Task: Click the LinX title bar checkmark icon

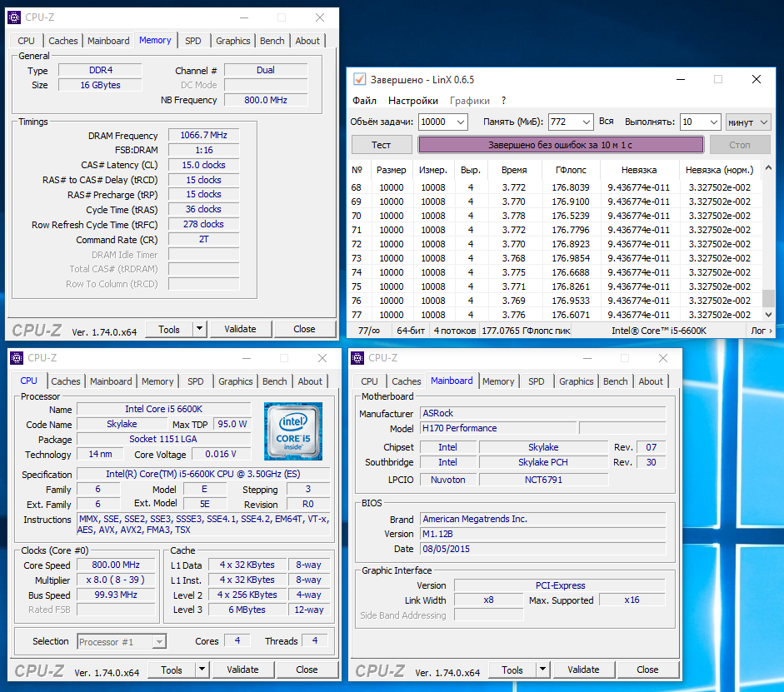Action: 360,79
